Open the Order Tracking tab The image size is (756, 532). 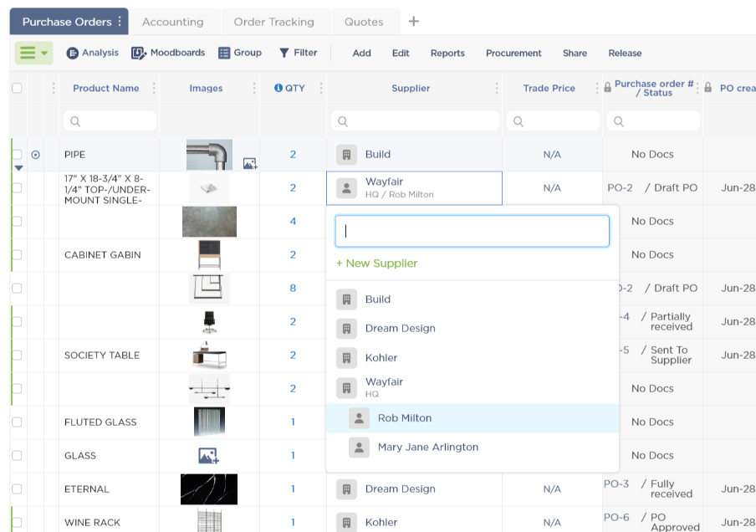[x=275, y=22]
